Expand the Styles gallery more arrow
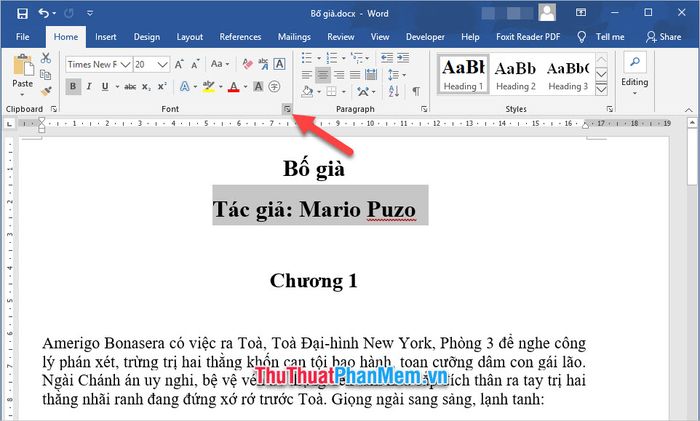This screenshot has height=421, width=700. pyautogui.click(x=601, y=89)
